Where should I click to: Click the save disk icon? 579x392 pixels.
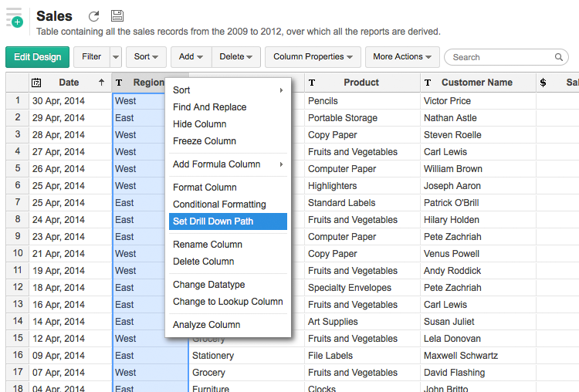[x=117, y=16]
